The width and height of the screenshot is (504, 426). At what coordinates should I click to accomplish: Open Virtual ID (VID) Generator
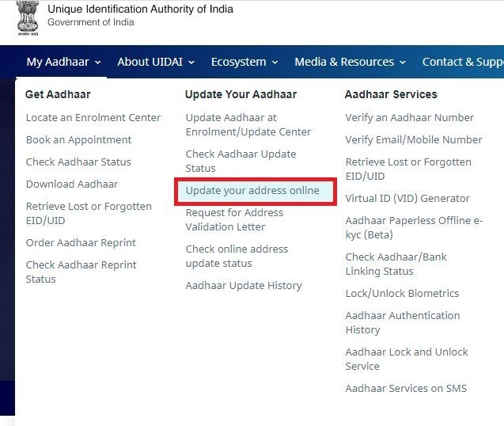(407, 199)
